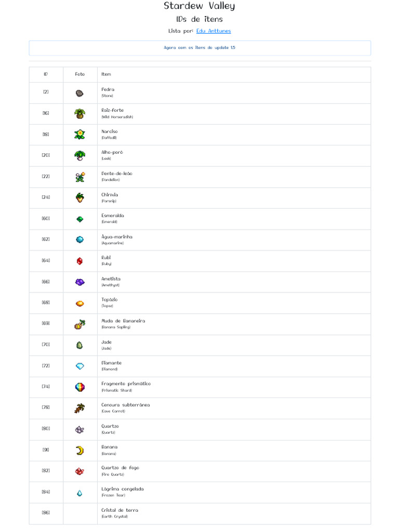Viewport: 399px width, 532px height.
Task: Select the yellow Daffodil flower icon
Action: pos(79,135)
